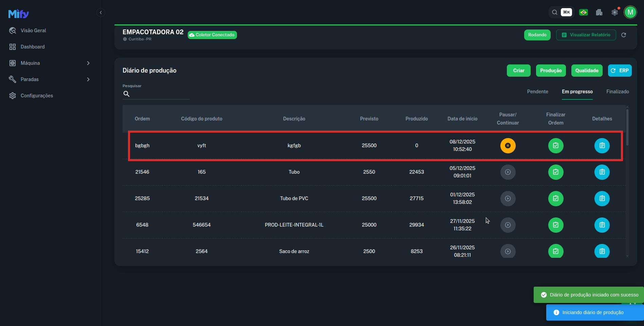Viewport: 644px width, 326px height.
Task: Switch to the Pendente tab
Action: pyautogui.click(x=537, y=92)
